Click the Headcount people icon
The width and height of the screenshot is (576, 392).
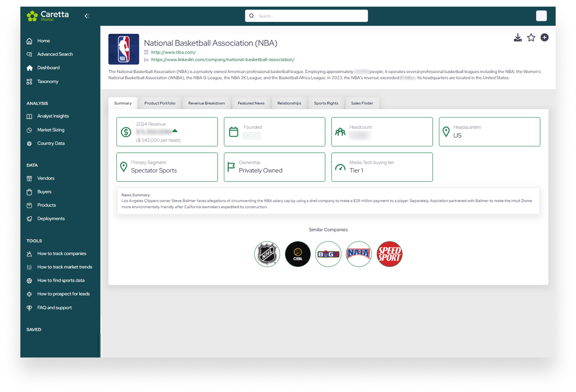[x=340, y=132]
